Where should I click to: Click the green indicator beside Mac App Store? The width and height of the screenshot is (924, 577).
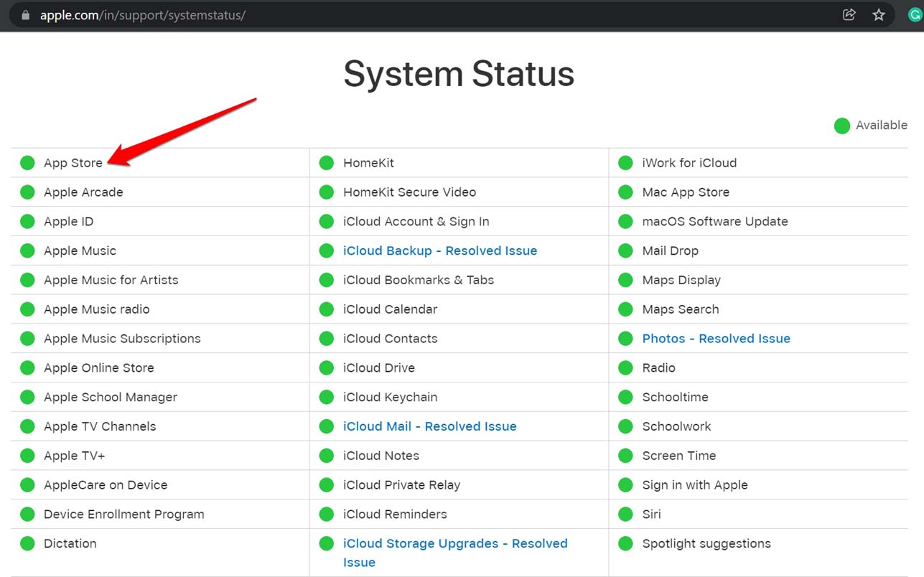click(x=625, y=192)
